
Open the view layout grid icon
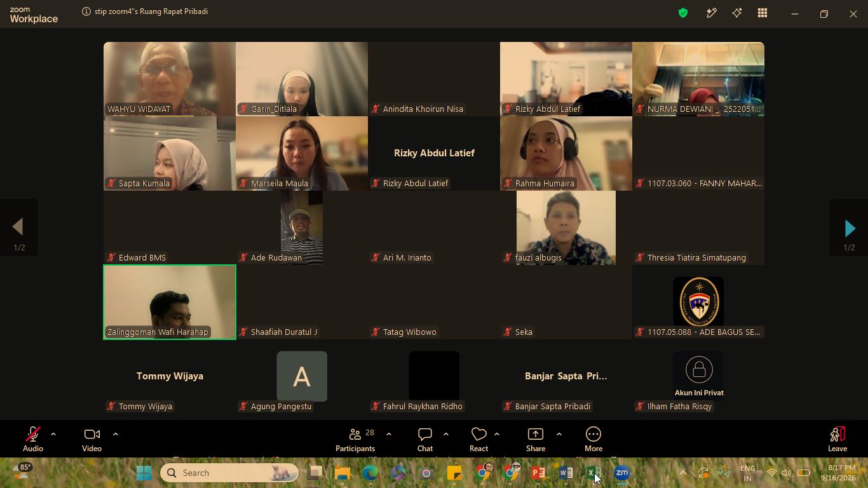click(x=762, y=13)
